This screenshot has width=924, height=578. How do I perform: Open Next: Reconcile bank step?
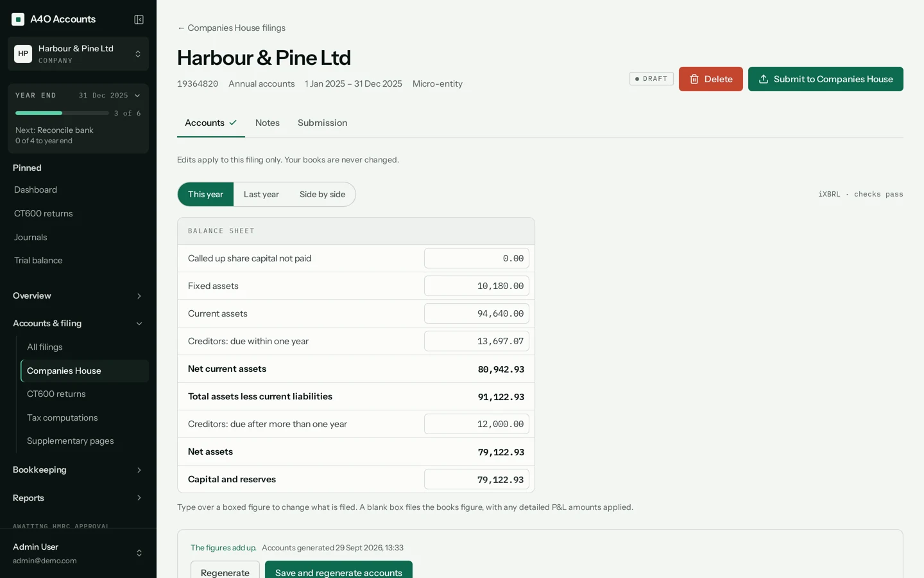55,130
